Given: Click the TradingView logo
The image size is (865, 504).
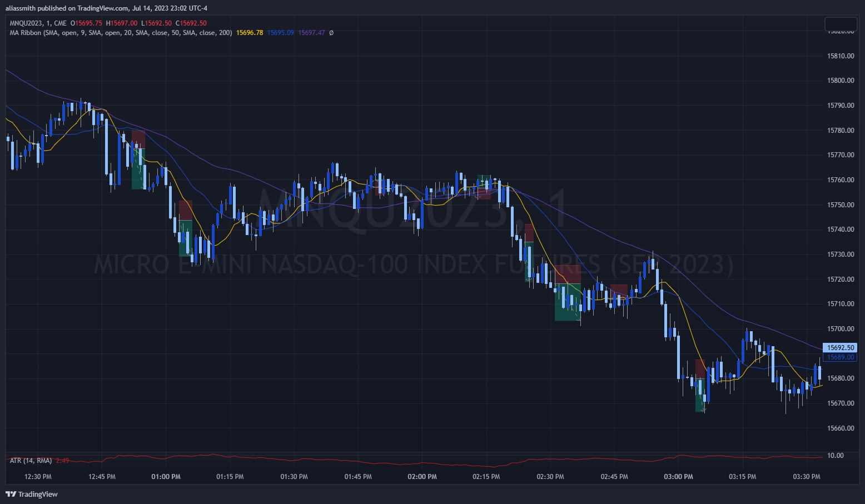Looking at the screenshot, I should tap(32, 494).
